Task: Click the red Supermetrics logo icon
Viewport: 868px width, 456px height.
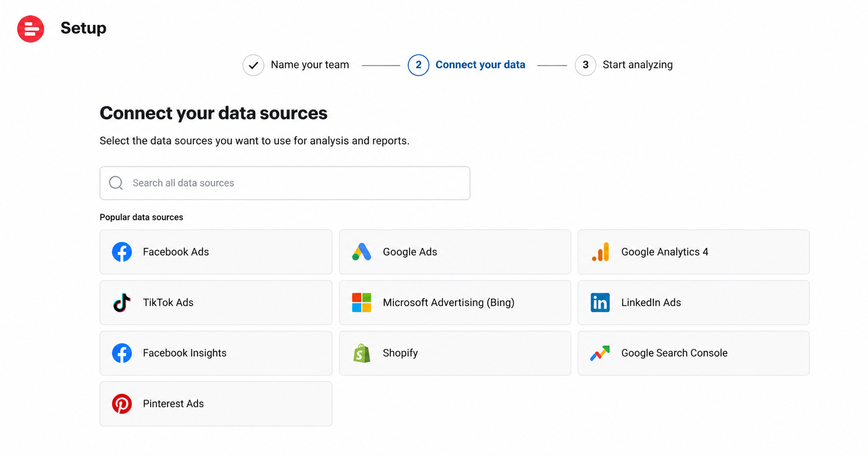Action: coord(31,29)
